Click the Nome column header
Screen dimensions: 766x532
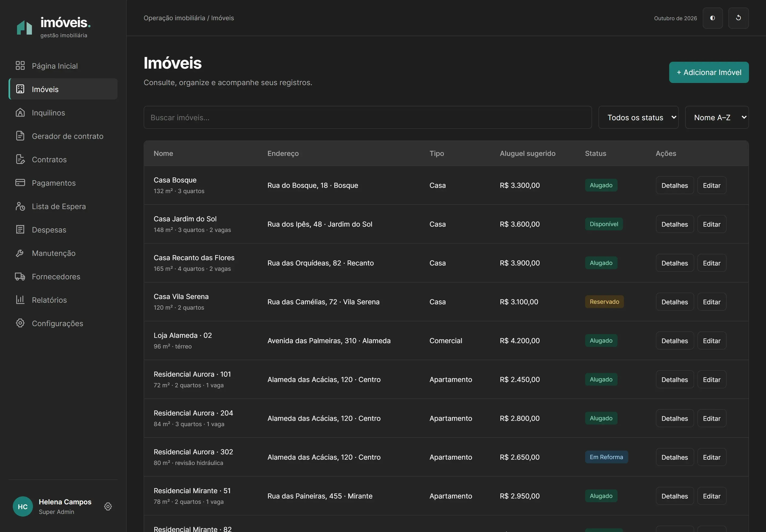click(x=163, y=153)
